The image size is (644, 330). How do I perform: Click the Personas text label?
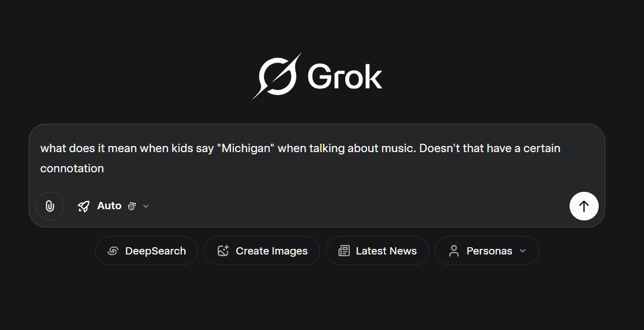489,251
